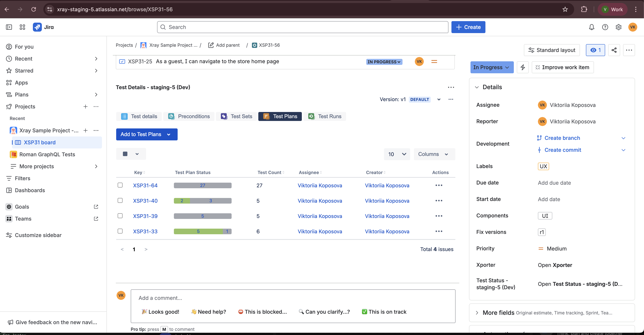The width and height of the screenshot is (644, 335).
Task: Click the XSP31-33 status progress bar
Action: [202, 231]
